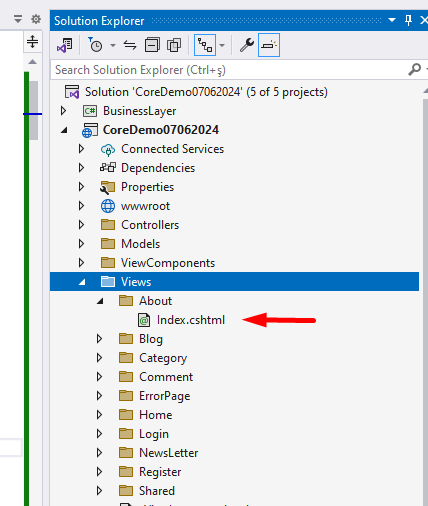The height and width of the screenshot is (506, 428).
Task: Switch between solutions and folder views icon
Action: point(65,45)
